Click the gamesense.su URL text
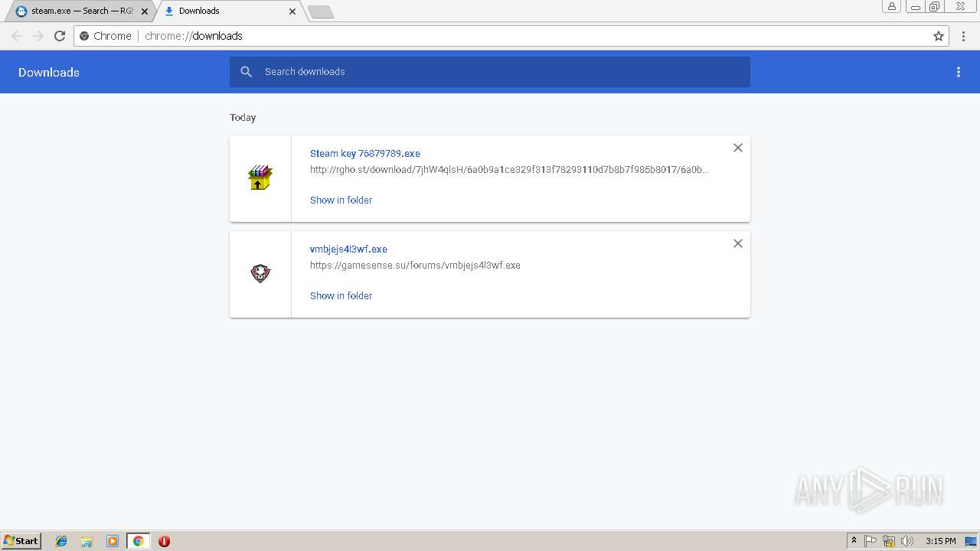This screenshot has width=980, height=551. click(x=415, y=265)
